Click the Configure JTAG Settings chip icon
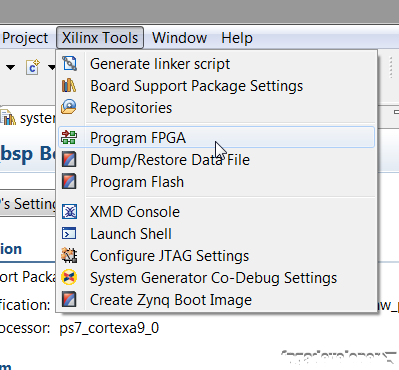This screenshot has width=399, height=370. click(69, 256)
